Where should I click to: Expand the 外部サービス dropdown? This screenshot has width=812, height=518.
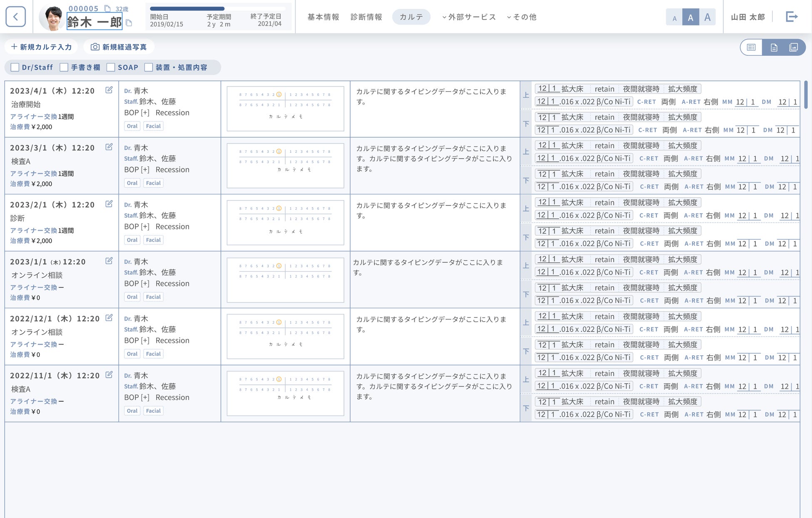pos(469,17)
